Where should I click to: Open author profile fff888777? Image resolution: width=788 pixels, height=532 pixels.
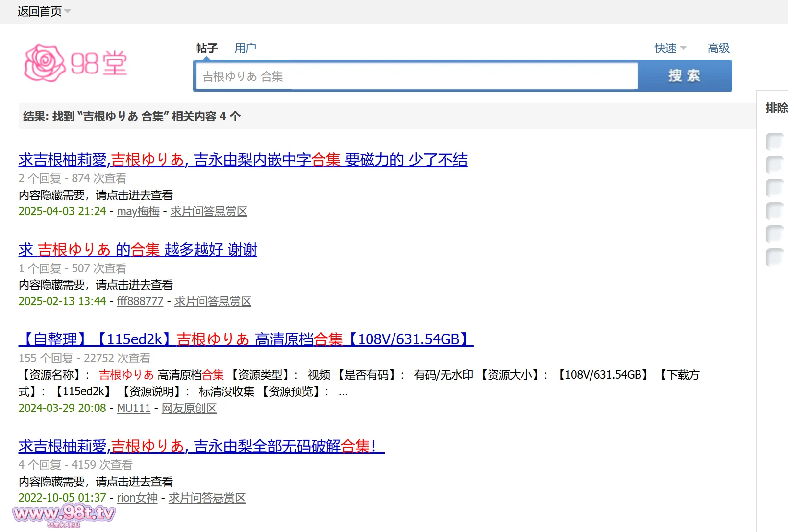pos(140,301)
